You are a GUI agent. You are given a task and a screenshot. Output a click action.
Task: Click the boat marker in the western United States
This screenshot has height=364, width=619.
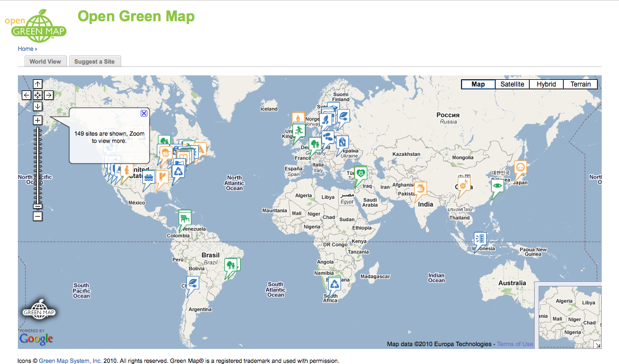148,176
